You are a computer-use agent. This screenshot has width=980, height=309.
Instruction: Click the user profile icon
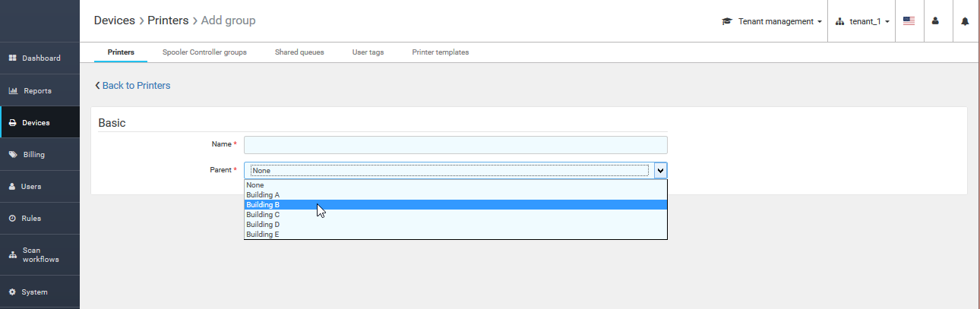(935, 21)
